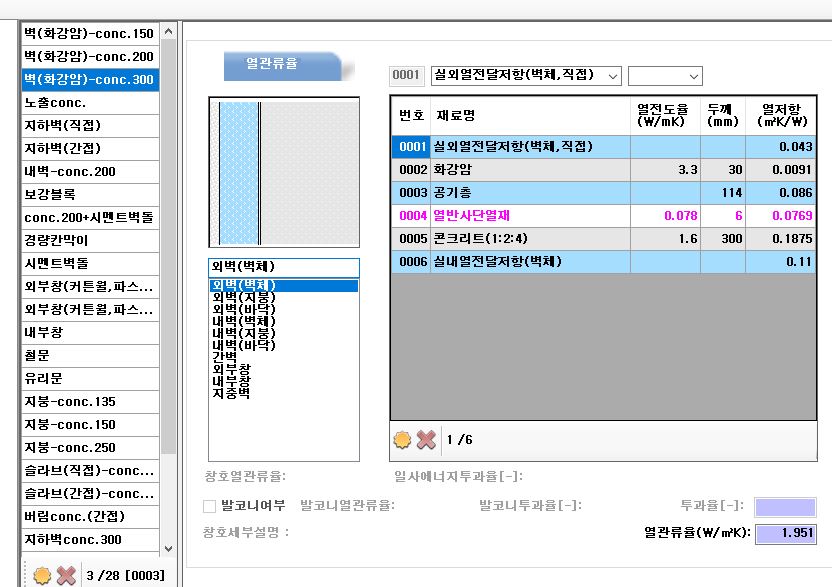The image size is (832, 587).
Task: Select 내부창 in the wall type list
Action: click(230, 381)
